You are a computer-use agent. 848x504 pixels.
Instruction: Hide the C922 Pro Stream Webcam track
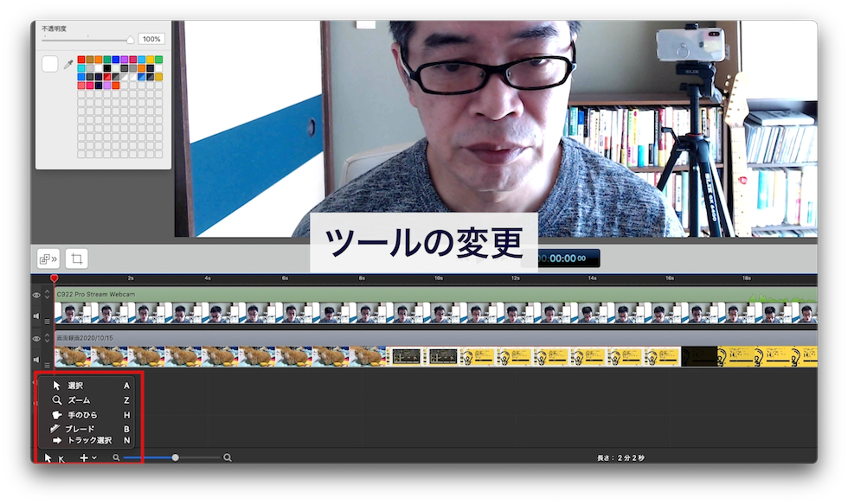point(37,295)
